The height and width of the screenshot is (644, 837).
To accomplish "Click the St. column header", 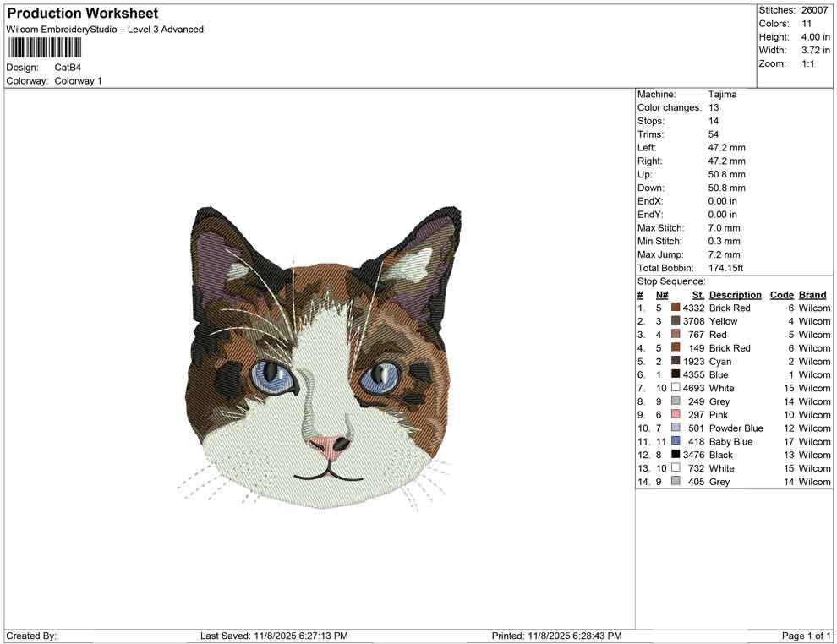I will click(697, 294).
